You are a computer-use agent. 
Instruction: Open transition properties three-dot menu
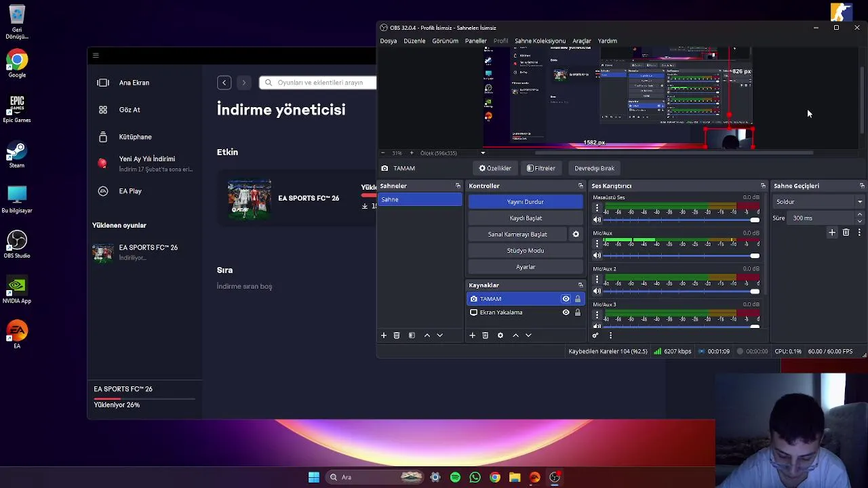click(x=859, y=232)
